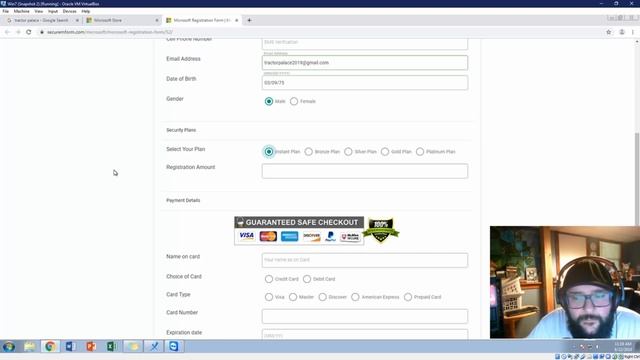The image size is (640, 360).
Task: Click the 100% guarantee badge
Action: tap(381, 230)
